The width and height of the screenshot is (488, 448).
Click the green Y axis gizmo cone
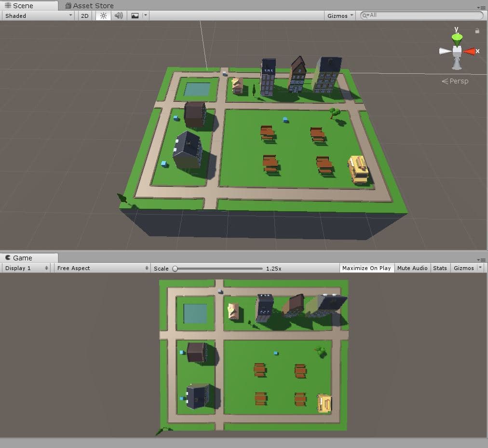click(457, 39)
